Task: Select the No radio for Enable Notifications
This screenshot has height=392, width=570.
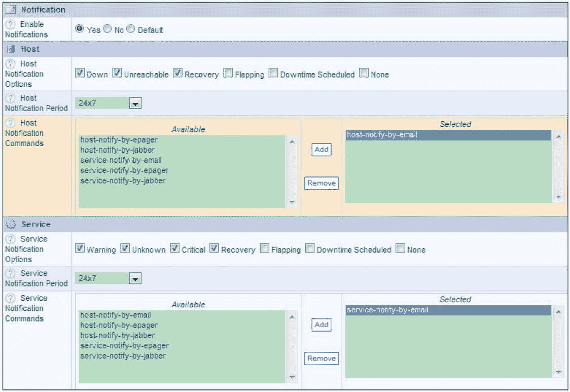Action: [x=108, y=29]
